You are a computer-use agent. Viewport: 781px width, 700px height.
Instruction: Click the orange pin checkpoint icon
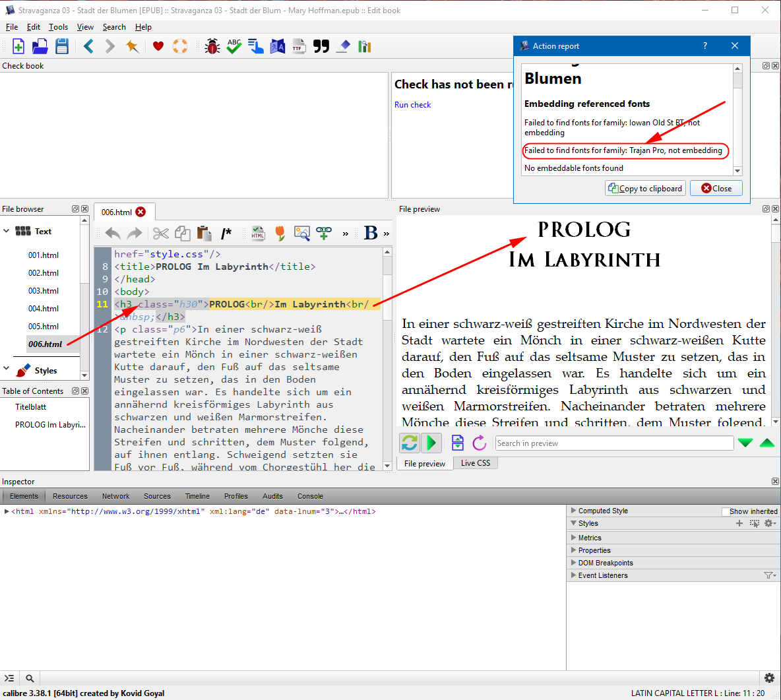click(x=133, y=46)
